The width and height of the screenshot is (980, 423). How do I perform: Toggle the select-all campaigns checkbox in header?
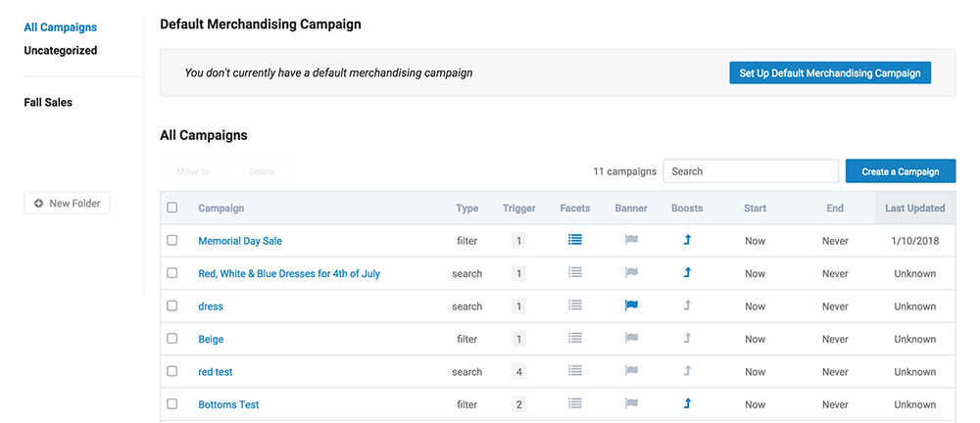(172, 208)
